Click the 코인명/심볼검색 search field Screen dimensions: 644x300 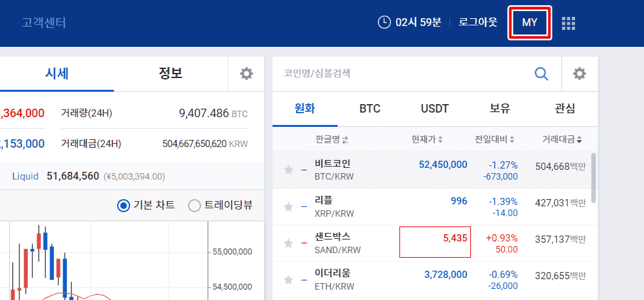click(x=403, y=74)
